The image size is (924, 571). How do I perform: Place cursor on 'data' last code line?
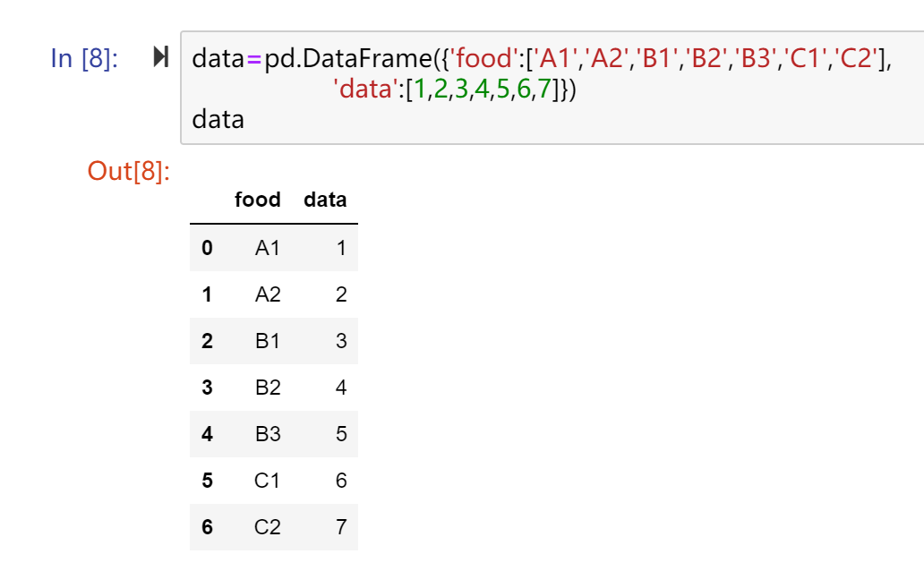(218, 120)
